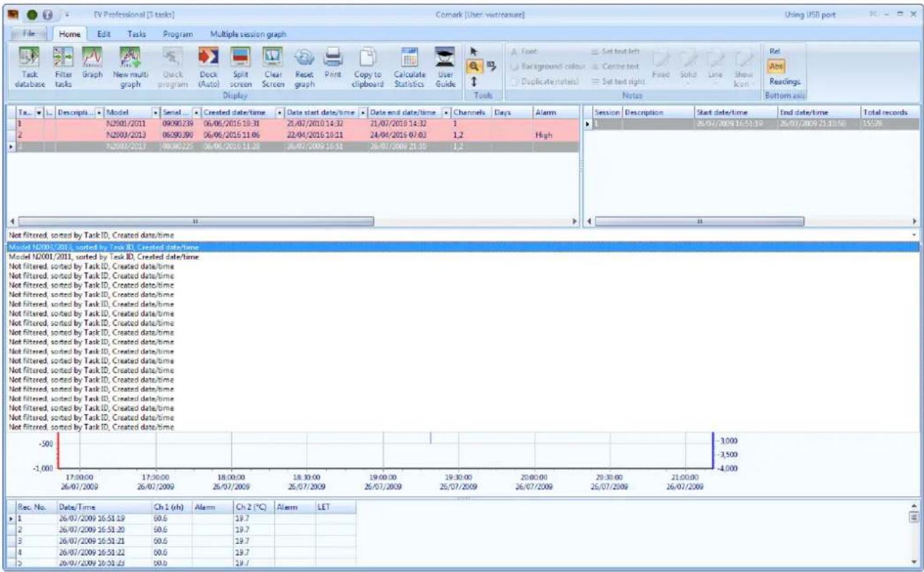Switch to the Program ribbon tab
924x572 pixels.
[178, 33]
